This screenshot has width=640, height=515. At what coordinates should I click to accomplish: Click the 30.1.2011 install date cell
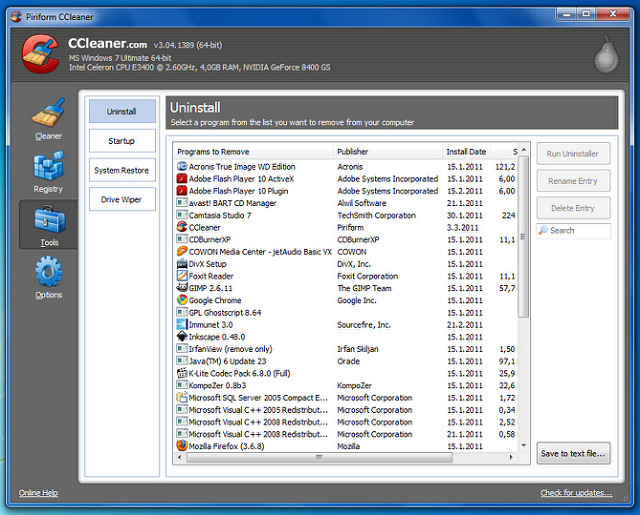coord(464,215)
